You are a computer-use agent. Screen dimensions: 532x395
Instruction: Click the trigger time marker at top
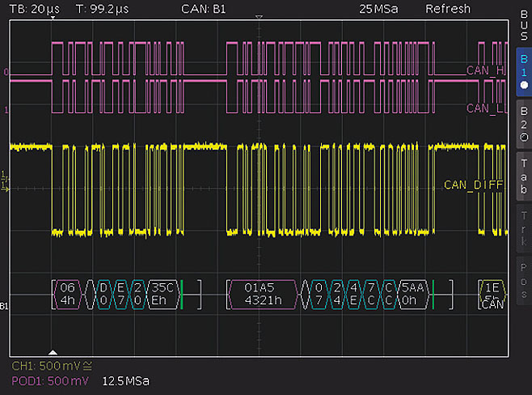[x=259, y=17]
